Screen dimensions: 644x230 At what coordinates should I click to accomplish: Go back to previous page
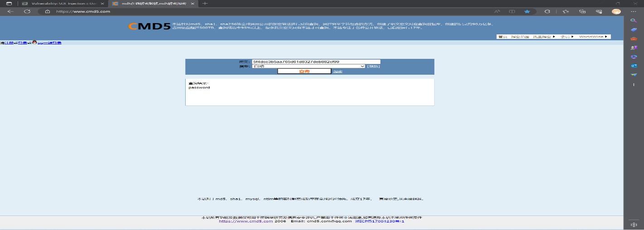pyautogui.click(x=10, y=11)
